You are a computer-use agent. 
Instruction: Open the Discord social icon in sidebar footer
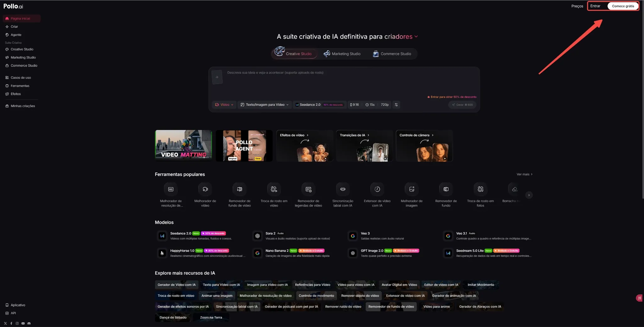click(29, 323)
